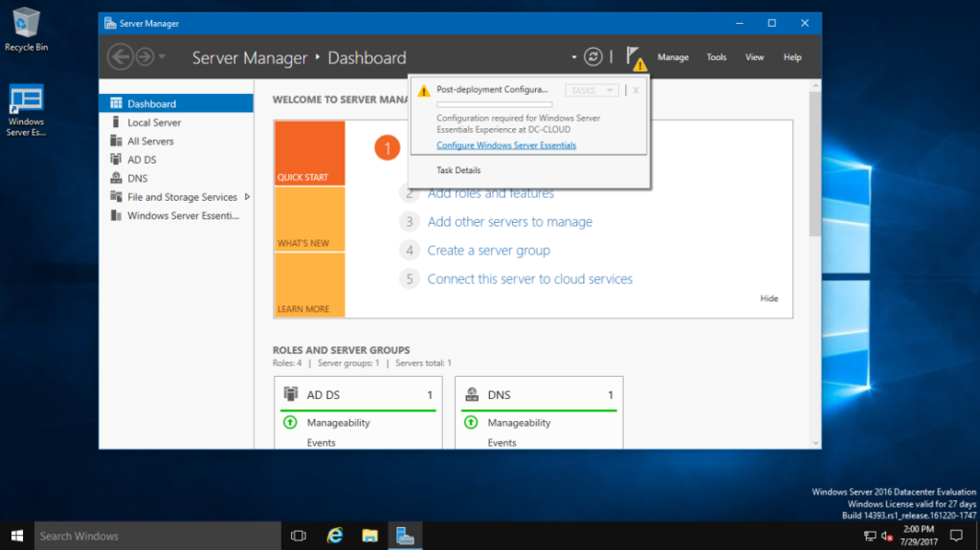Click the dashboard vertical scrollbar
The height and width of the screenshot is (550, 980).
click(x=815, y=164)
